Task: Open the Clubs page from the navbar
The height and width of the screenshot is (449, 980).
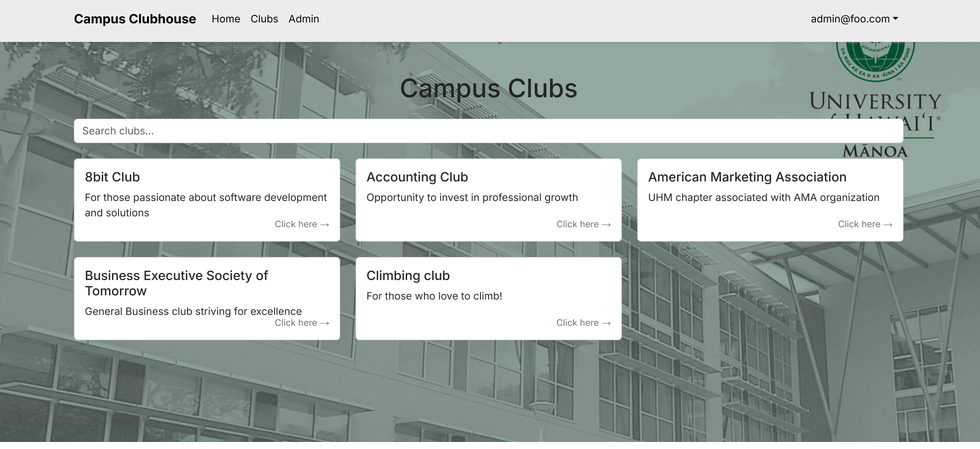Action: coord(264,19)
